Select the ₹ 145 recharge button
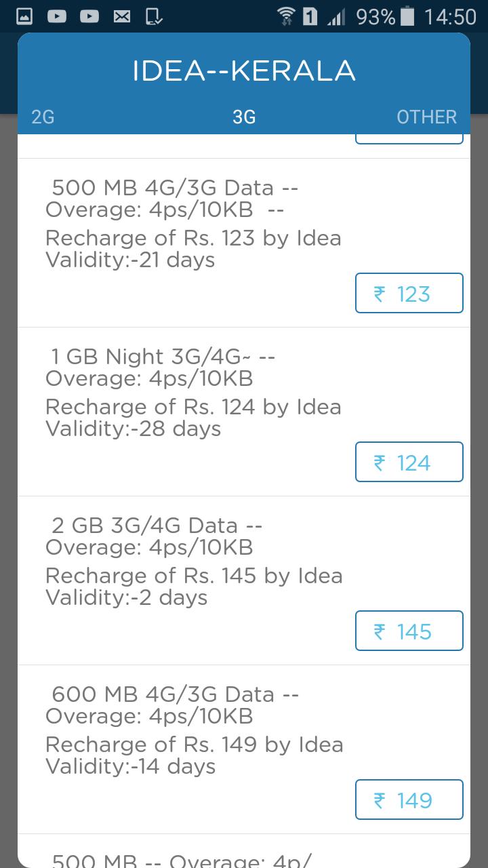 (x=409, y=631)
